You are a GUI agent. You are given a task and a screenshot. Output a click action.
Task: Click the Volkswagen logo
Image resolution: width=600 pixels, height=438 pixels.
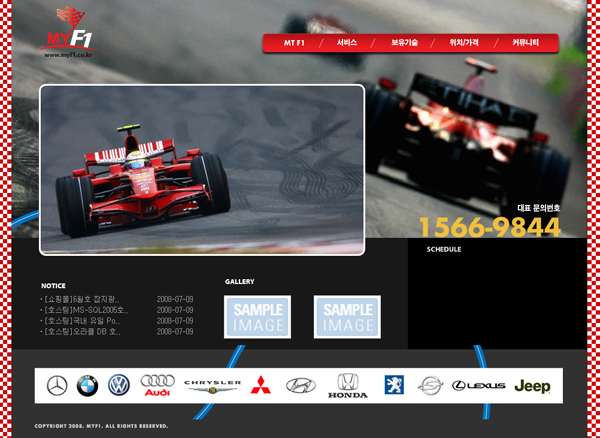click(119, 386)
